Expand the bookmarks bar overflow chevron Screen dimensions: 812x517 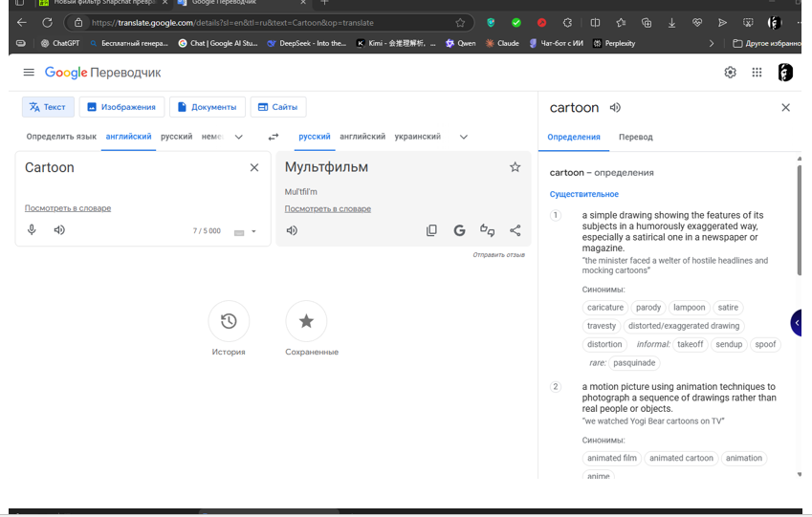tap(712, 43)
